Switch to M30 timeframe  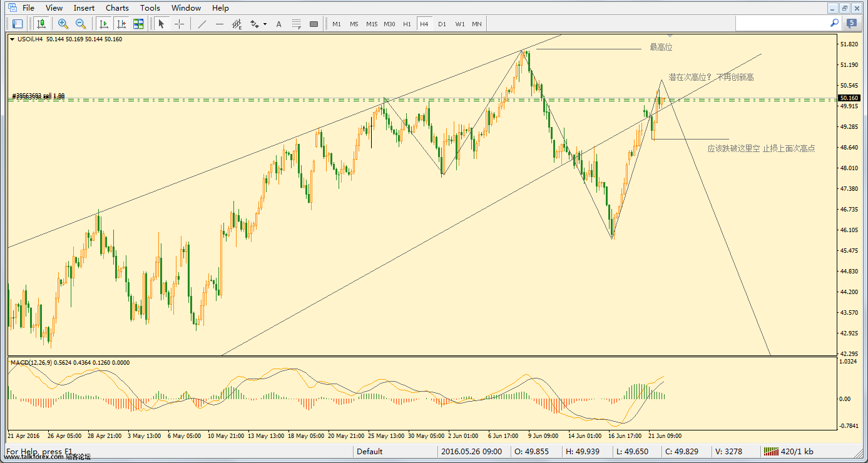click(389, 24)
